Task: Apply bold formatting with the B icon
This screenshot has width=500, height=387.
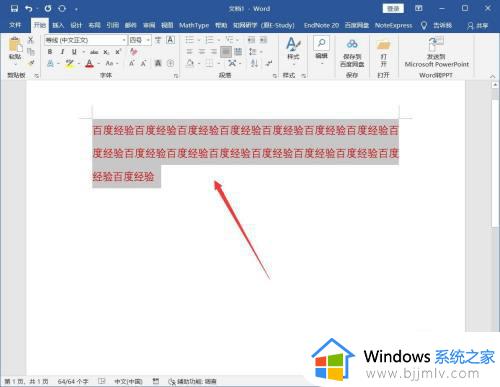Action: [50, 52]
